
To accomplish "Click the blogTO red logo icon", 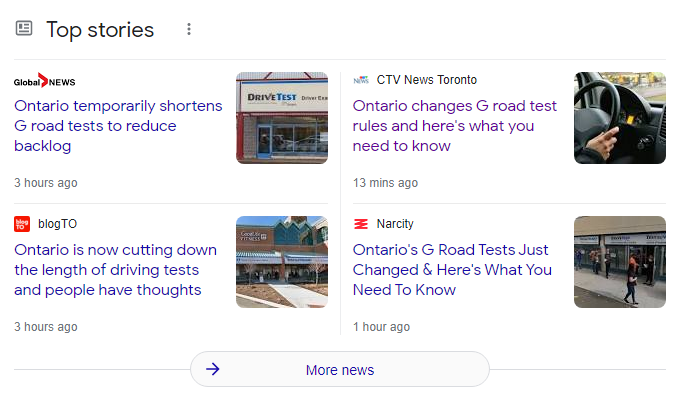I will coord(22,224).
